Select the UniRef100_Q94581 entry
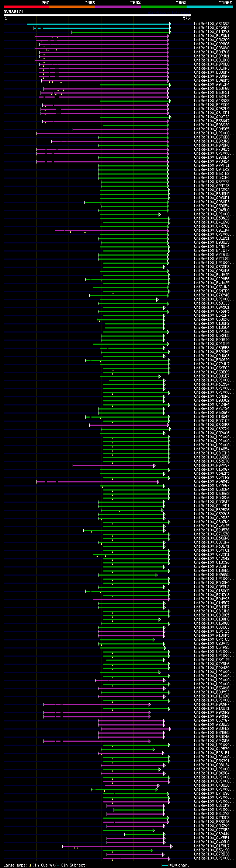 212,308
